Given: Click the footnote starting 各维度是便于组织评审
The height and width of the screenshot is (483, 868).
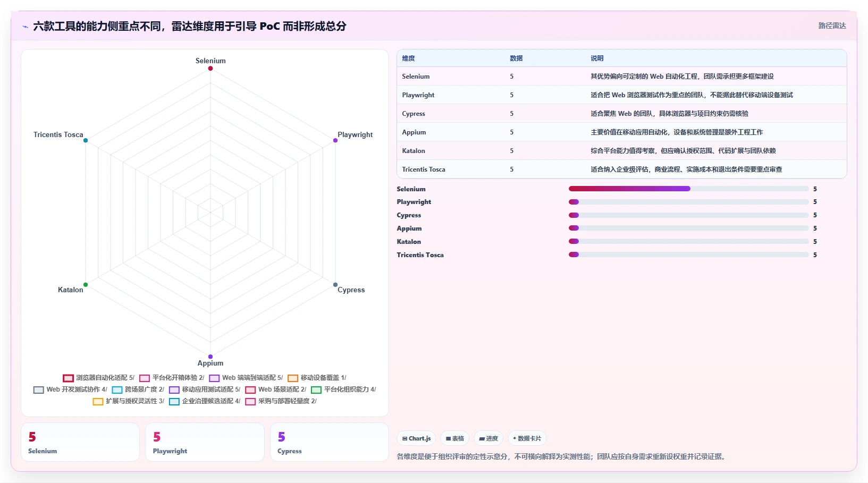Looking at the screenshot, I should coord(562,456).
